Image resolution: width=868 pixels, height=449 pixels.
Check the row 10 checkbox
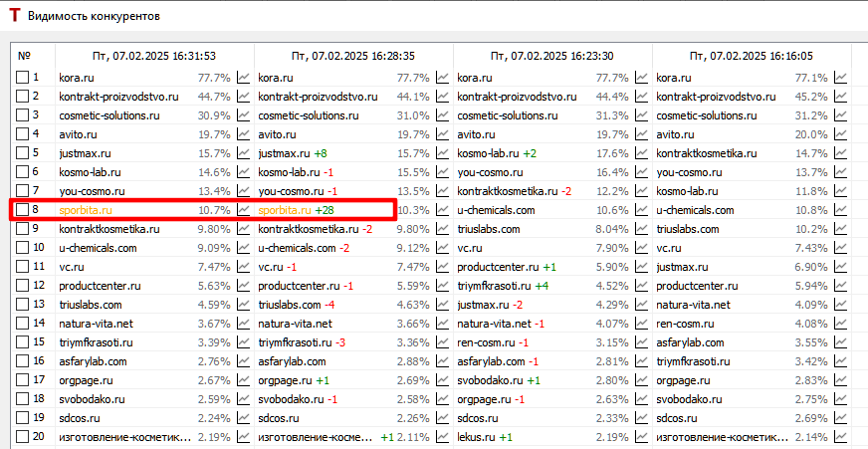tap(22, 248)
